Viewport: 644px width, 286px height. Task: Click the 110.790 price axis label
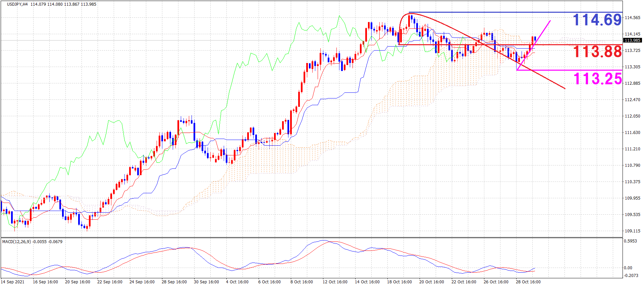[632, 165]
